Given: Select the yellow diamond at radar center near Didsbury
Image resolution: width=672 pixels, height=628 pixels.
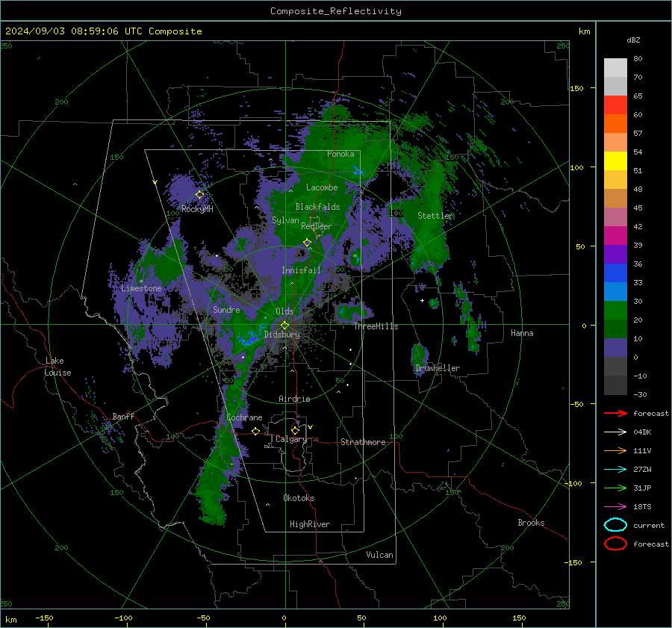Looking at the screenshot, I should coord(284,326).
